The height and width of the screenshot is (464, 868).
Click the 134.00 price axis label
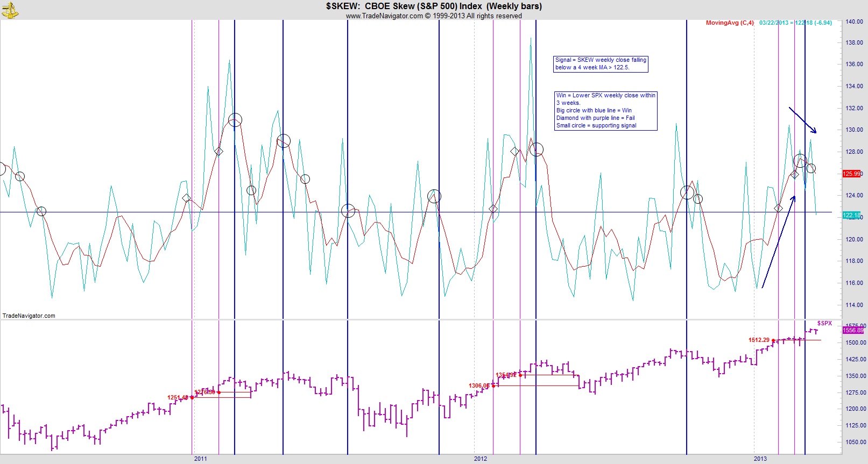pos(855,86)
